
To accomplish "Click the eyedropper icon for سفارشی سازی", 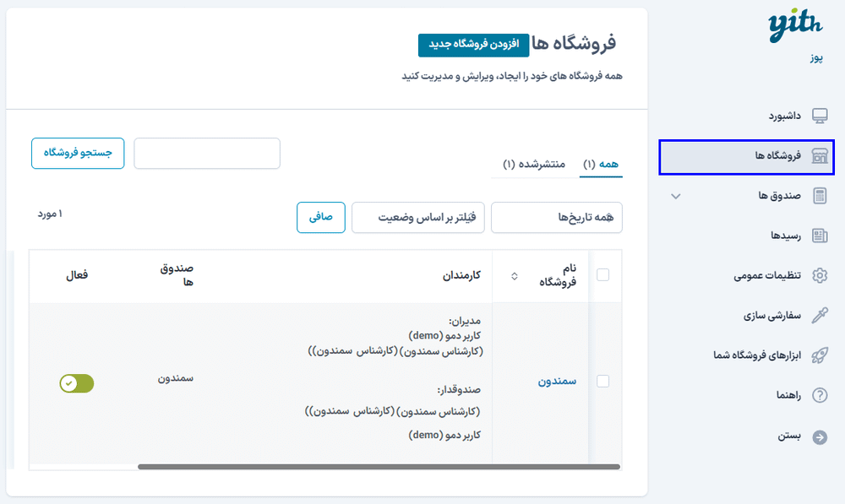I will [x=820, y=316].
